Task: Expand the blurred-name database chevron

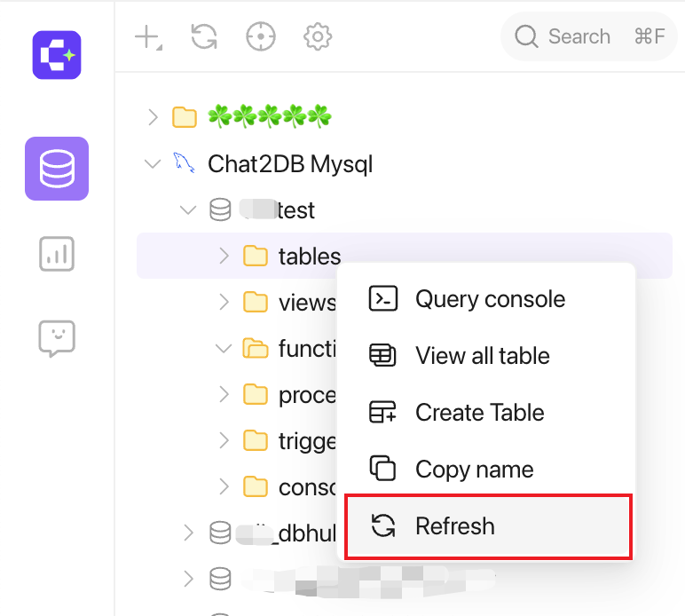Action: tap(188, 579)
